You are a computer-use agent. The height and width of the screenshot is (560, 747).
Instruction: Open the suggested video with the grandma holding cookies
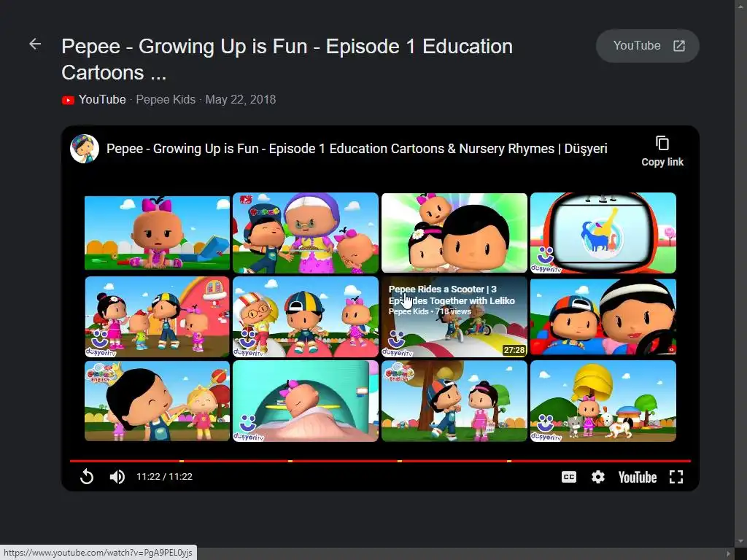click(306, 233)
